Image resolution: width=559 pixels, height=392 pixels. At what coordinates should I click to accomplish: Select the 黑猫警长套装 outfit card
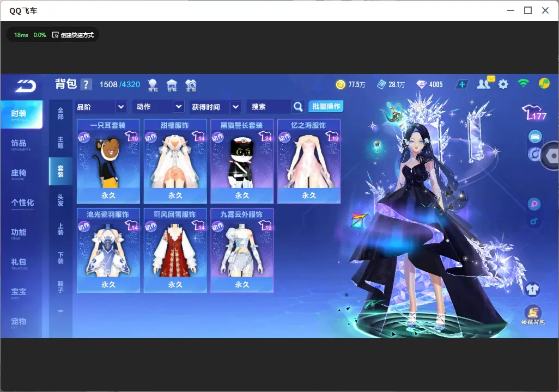[242, 162]
